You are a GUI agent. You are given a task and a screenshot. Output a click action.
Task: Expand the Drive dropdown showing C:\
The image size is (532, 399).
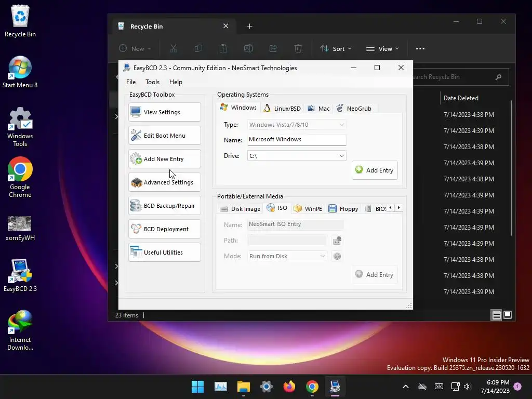[297, 156]
